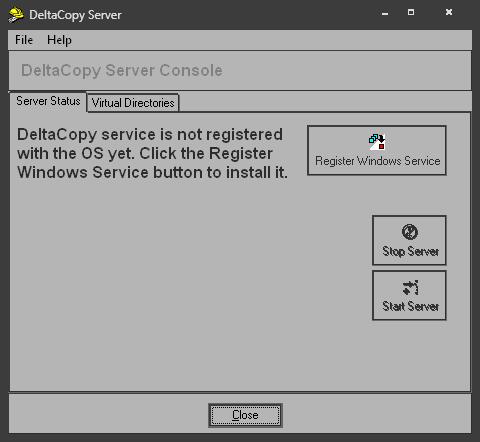This screenshot has width=480, height=442.
Task: Click the Register Windows Service button
Action: tap(377, 150)
